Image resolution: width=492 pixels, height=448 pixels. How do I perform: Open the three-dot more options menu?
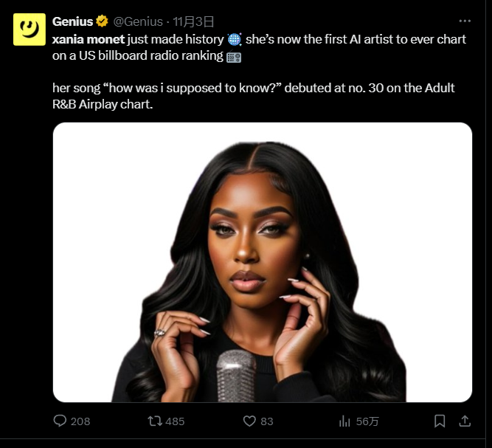(x=464, y=21)
